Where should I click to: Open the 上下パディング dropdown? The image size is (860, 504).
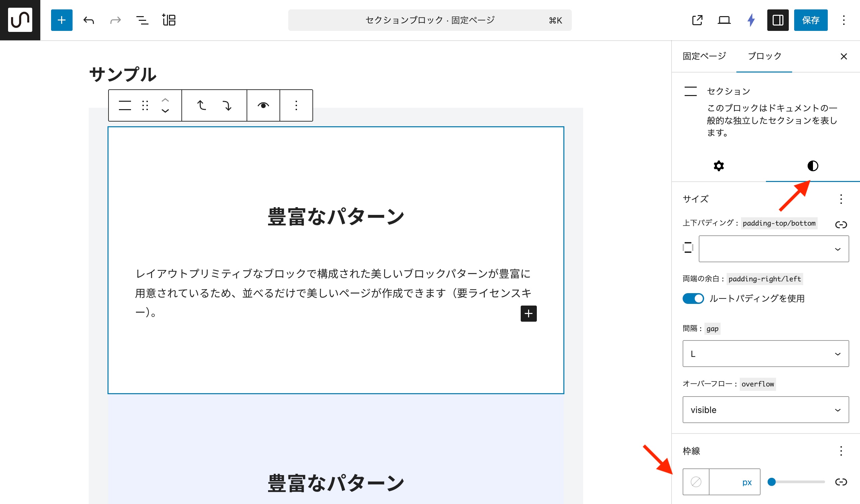(773, 249)
